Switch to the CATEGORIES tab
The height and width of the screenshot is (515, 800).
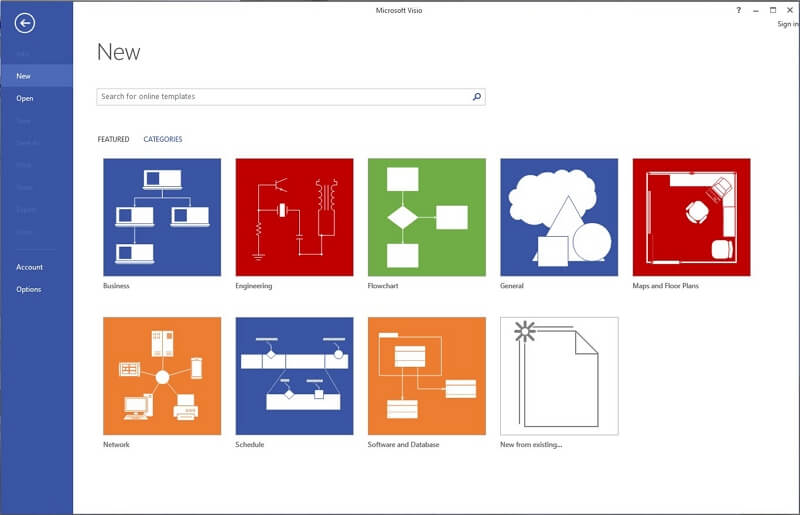pos(163,139)
